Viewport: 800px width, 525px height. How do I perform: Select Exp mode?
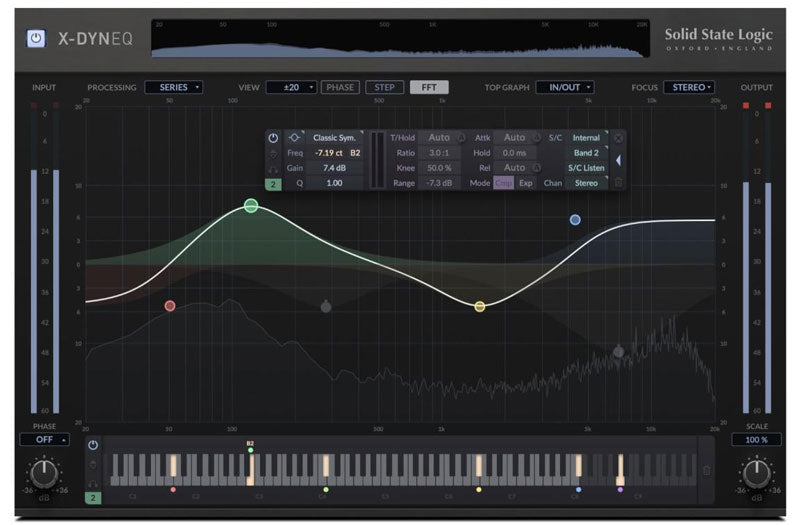pyautogui.click(x=526, y=183)
